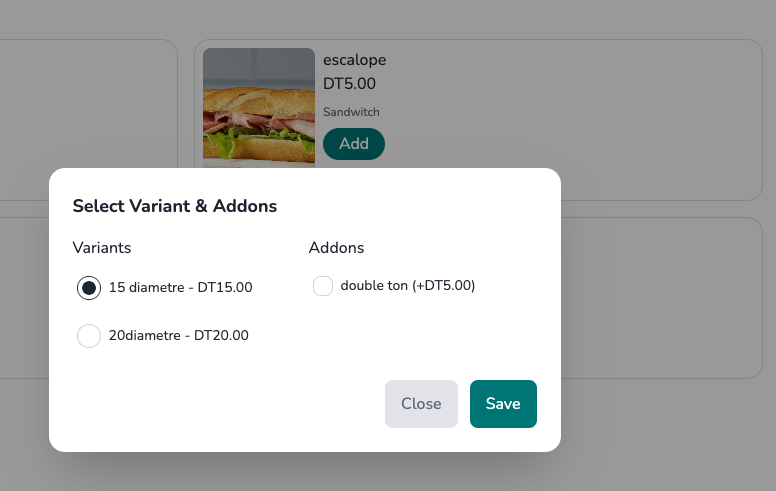The image size is (776, 491).
Task: Dismiss the dialog with the Close button
Action: point(421,404)
